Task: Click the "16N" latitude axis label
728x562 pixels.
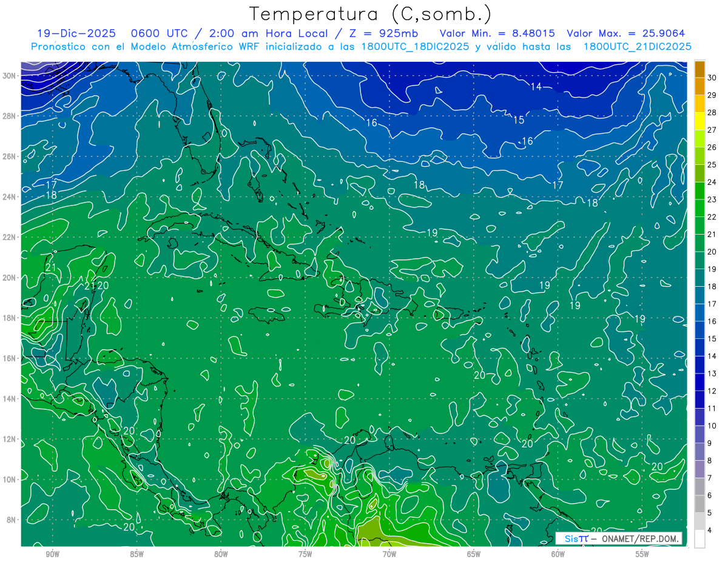Action: click(10, 358)
